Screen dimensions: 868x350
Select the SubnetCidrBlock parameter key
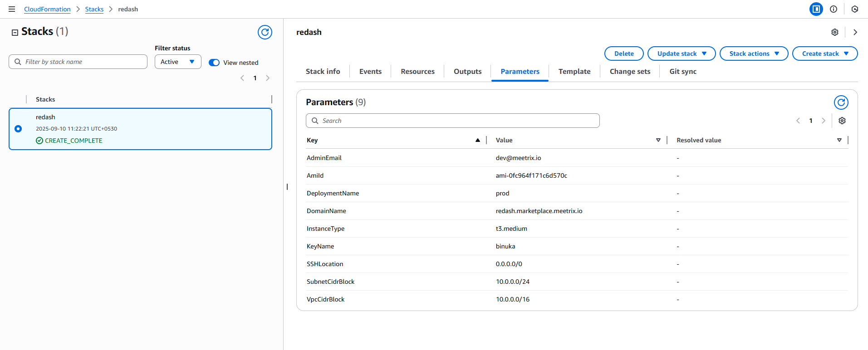(330, 282)
